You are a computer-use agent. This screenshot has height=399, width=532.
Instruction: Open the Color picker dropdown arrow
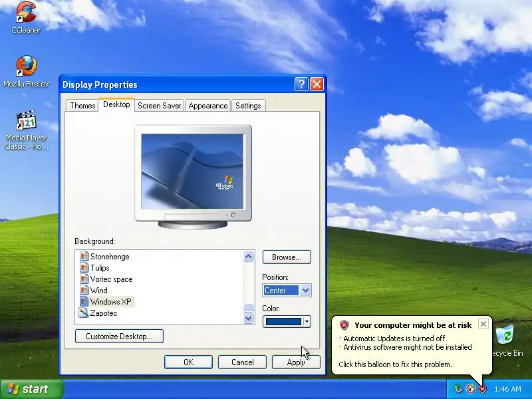click(307, 321)
